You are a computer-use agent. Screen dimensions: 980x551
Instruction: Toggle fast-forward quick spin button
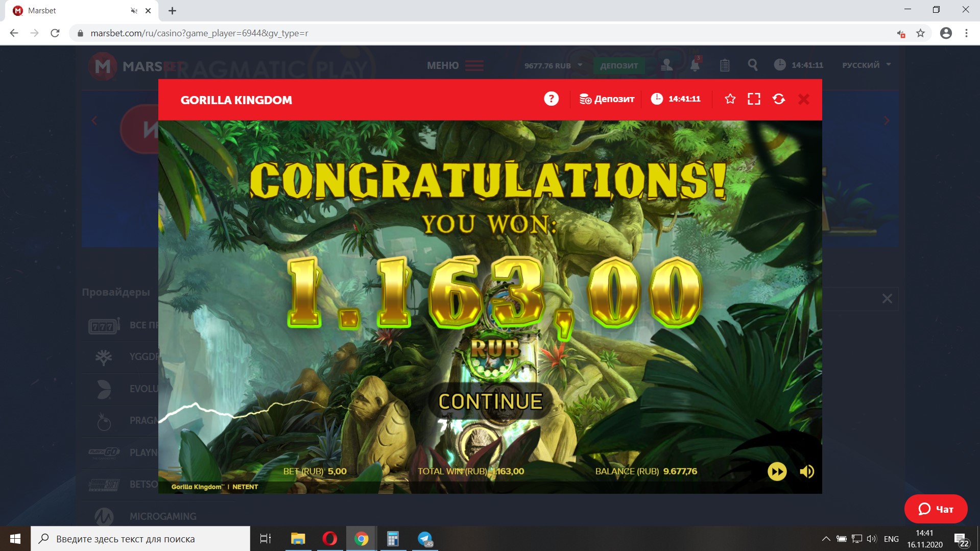pyautogui.click(x=777, y=471)
